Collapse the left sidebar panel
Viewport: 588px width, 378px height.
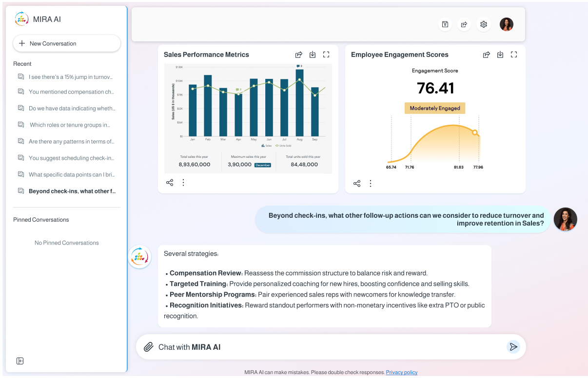[20, 361]
